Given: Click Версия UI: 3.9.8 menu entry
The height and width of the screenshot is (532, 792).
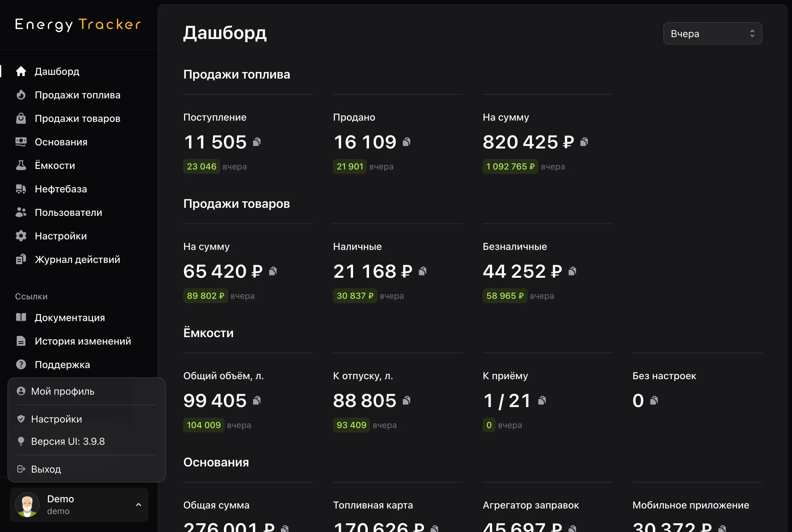Looking at the screenshot, I should point(87,441).
